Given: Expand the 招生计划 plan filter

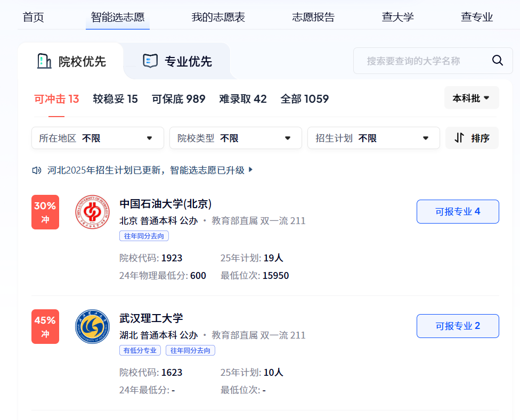Looking at the screenshot, I should tap(373, 138).
